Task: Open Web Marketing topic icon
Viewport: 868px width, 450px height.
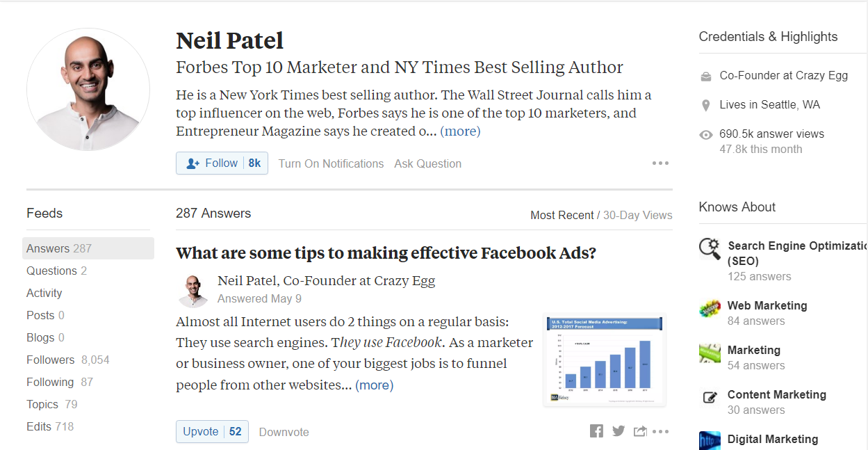Action: [710, 308]
